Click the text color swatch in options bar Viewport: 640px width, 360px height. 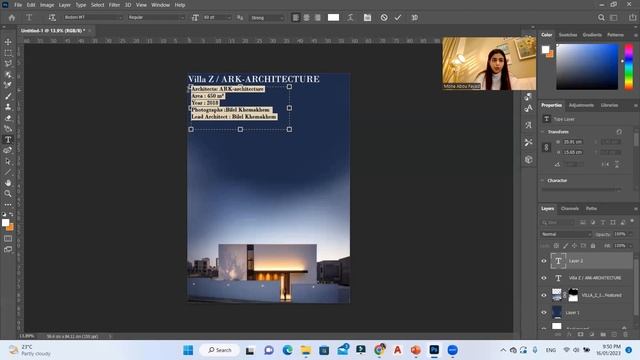point(333,18)
